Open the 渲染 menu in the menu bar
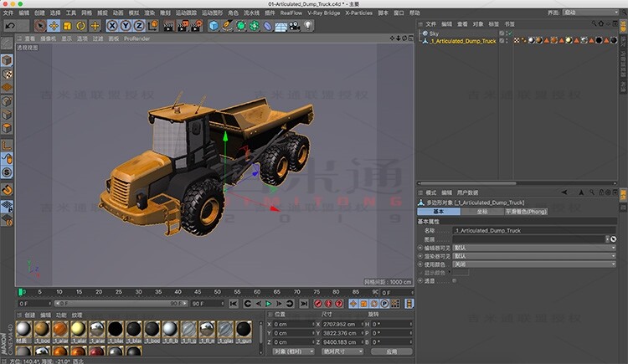This screenshot has height=364, width=628. coord(147,13)
